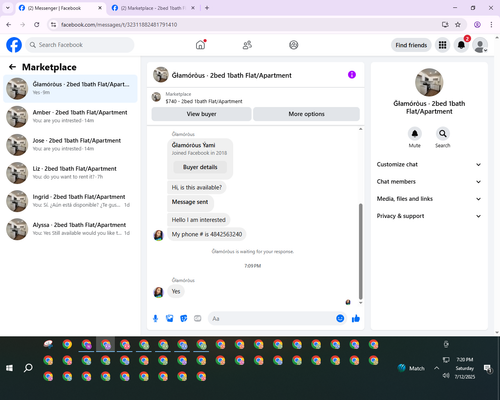Click the message input field Aa
Screen dimensions: 500x400
point(272,319)
